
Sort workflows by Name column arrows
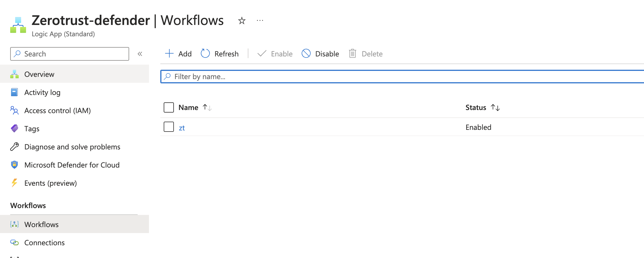point(207,107)
